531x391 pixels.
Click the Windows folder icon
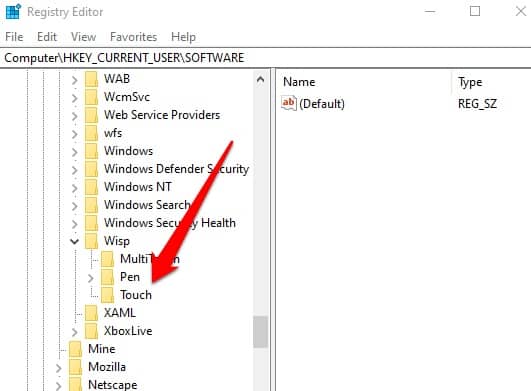point(91,151)
